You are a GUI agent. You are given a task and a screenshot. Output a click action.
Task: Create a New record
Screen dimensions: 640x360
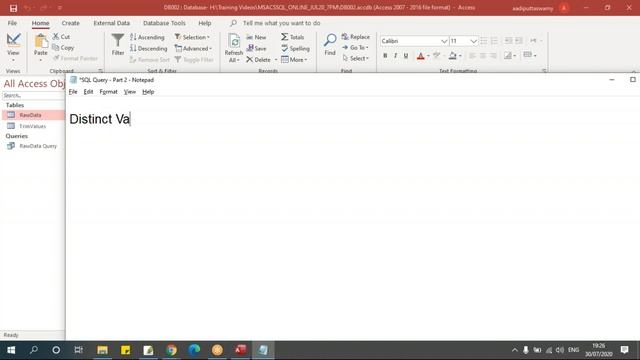[x=256, y=37]
